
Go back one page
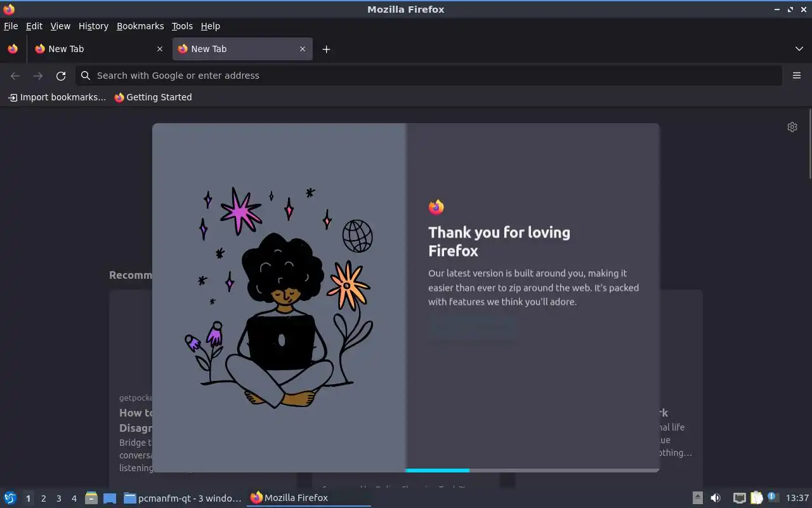point(15,76)
